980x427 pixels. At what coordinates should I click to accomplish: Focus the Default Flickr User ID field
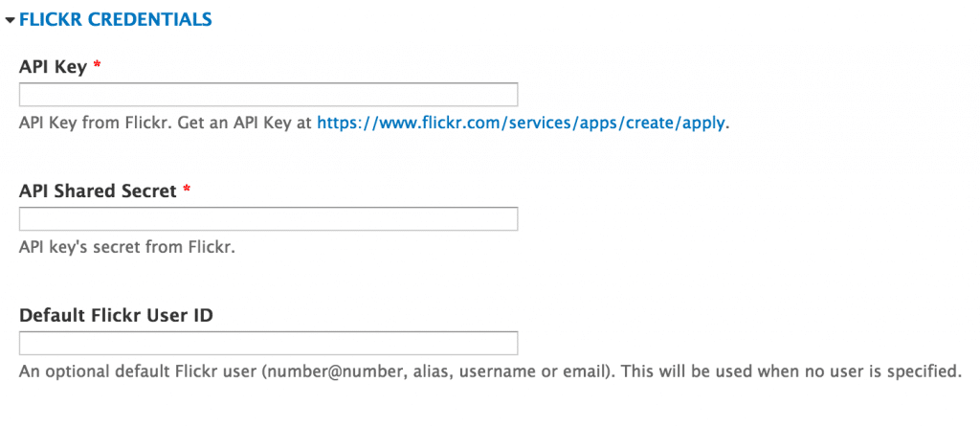pyautogui.click(x=268, y=343)
